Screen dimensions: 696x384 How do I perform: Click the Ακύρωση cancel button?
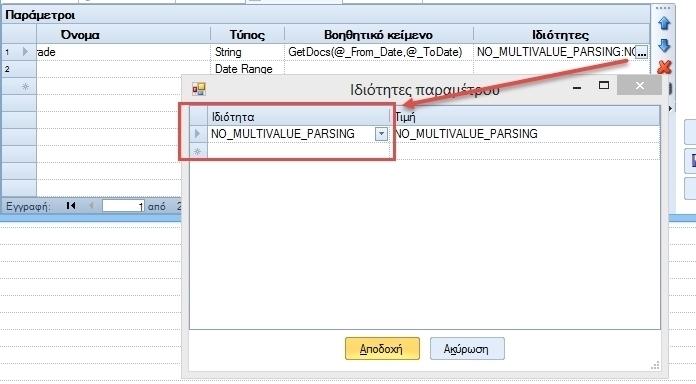467,348
